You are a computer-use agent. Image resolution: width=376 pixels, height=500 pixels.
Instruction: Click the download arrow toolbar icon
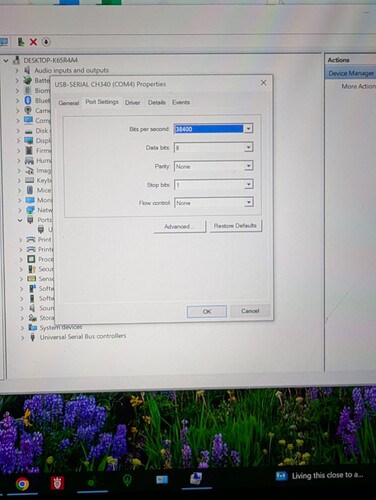coord(46,42)
